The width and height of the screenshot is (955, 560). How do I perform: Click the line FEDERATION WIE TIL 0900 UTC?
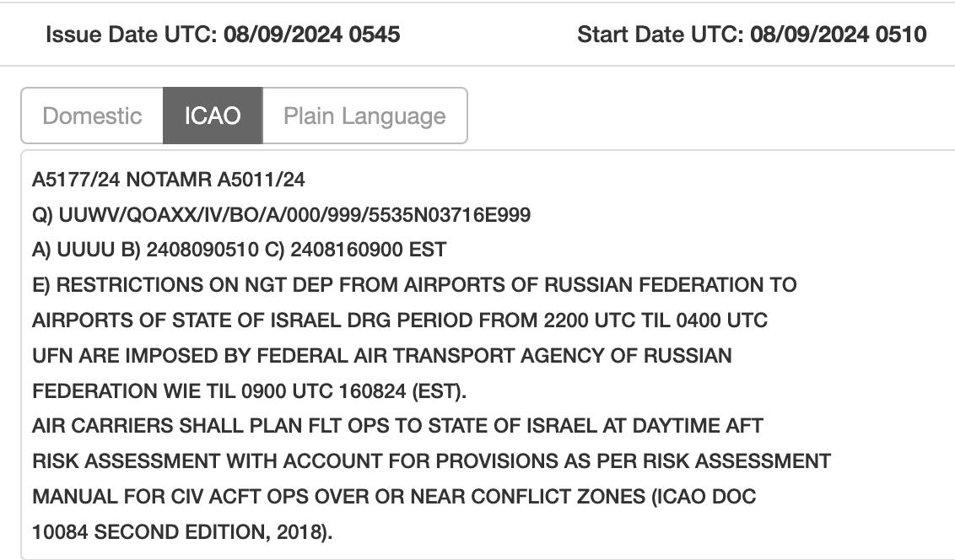(x=249, y=391)
